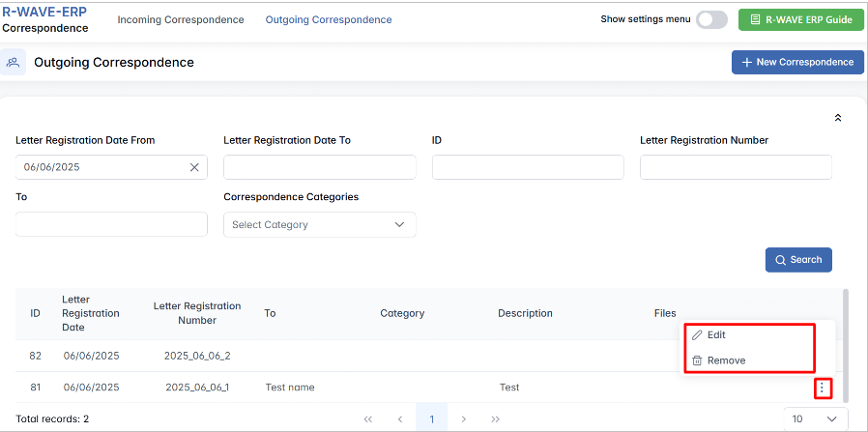The width and height of the screenshot is (868, 432).
Task: Open the Select Category dropdown
Action: click(319, 224)
